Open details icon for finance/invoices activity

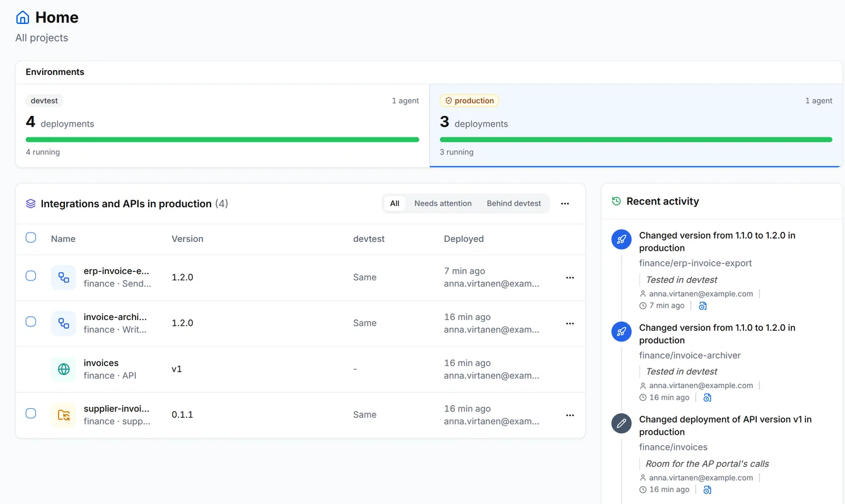click(x=707, y=490)
